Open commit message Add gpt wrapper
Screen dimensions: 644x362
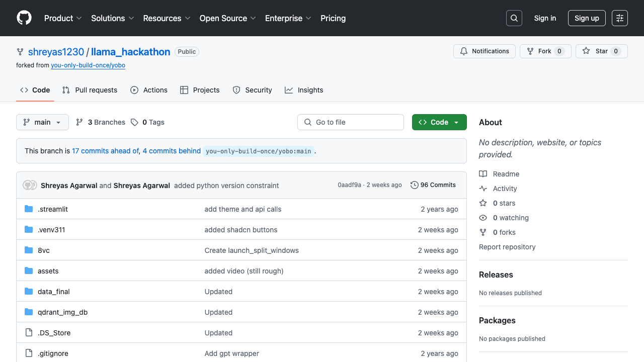pos(232,353)
